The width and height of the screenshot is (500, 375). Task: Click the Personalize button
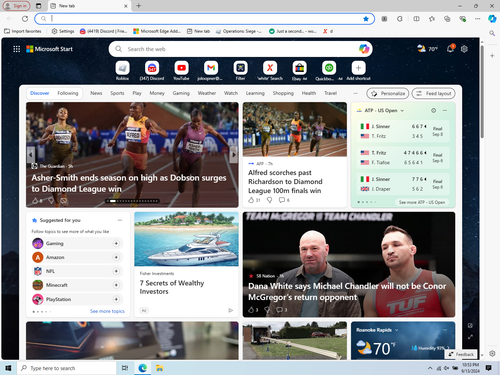point(388,93)
